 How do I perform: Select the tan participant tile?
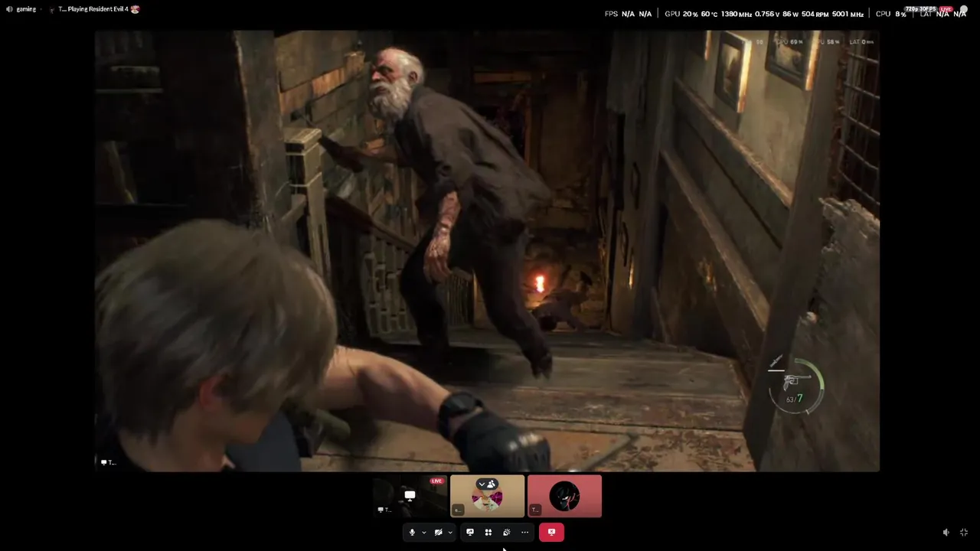[x=488, y=496]
